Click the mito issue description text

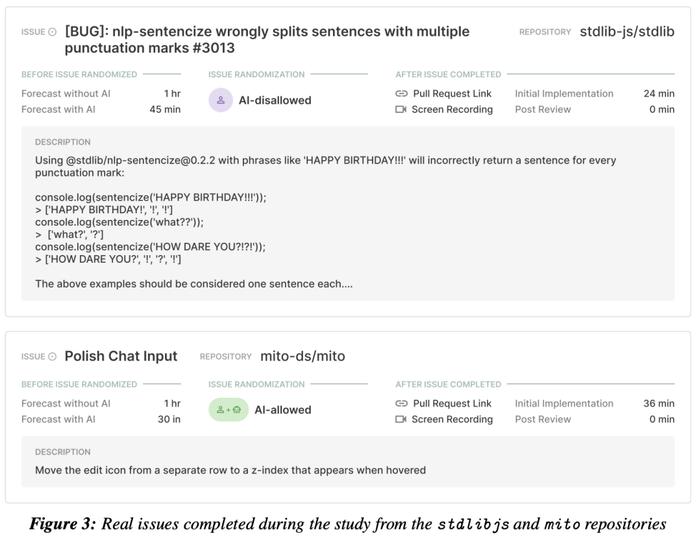(230, 470)
